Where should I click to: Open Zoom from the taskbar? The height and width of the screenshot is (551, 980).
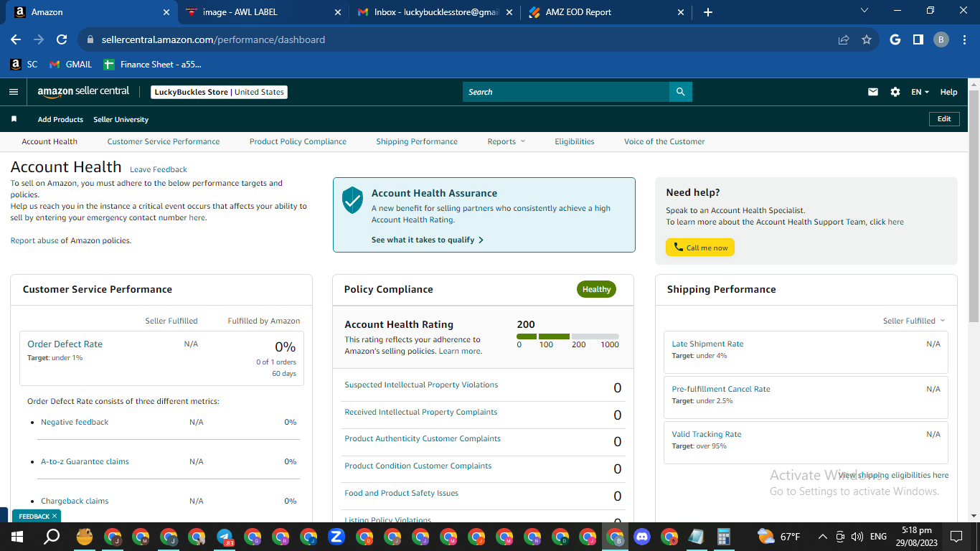(x=336, y=537)
